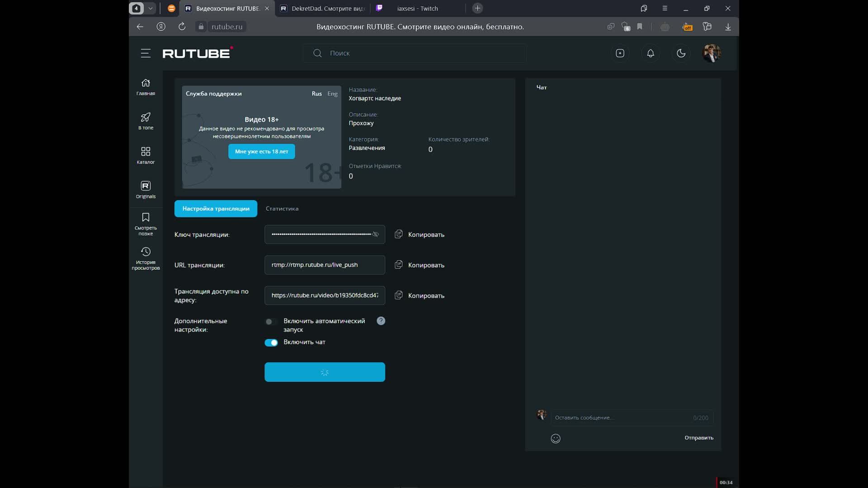Open Смотреть позже bookmarks

(x=146, y=224)
